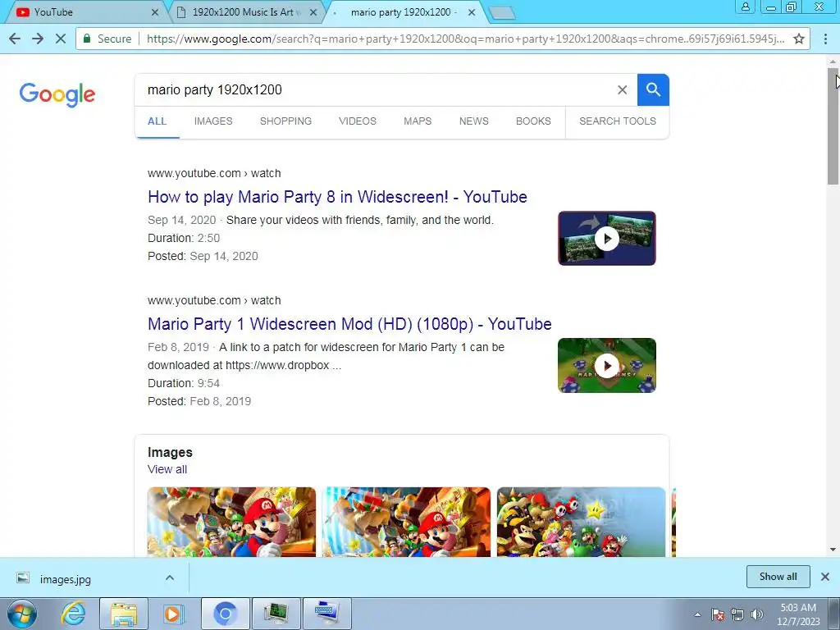Click the page vertical scrollbar thumb
The height and width of the screenshot is (630, 840).
833,126
